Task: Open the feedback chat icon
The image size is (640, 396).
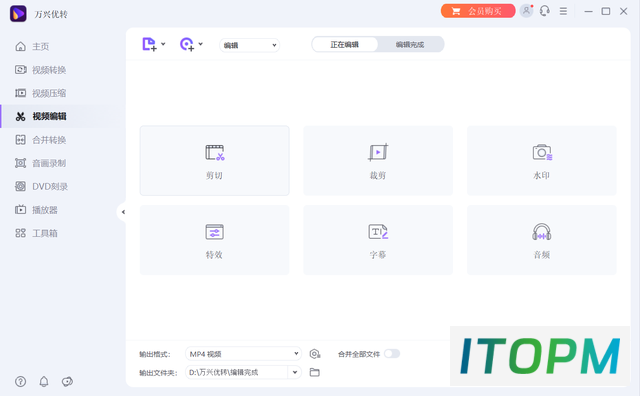Action: pyautogui.click(x=67, y=382)
